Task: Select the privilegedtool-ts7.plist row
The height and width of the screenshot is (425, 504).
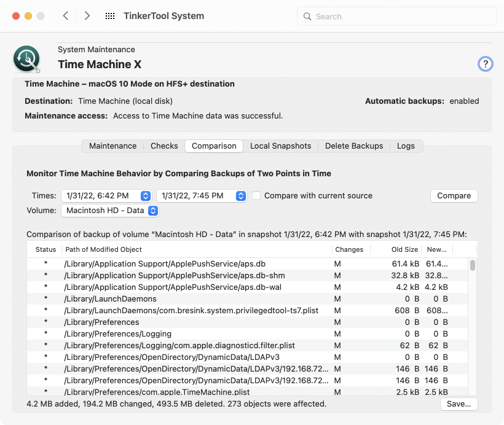Action: coord(247,310)
